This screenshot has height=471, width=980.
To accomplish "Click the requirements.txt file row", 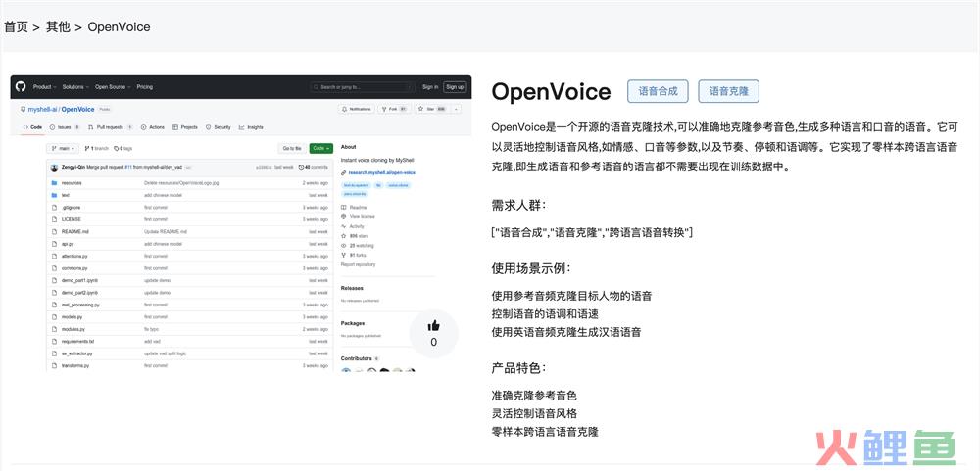I will [x=189, y=341].
